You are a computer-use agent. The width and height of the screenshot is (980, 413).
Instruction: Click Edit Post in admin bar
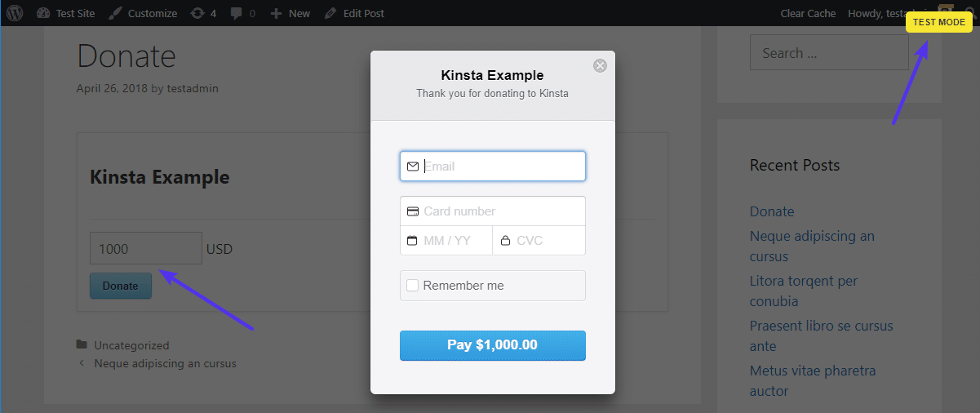click(354, 13)
